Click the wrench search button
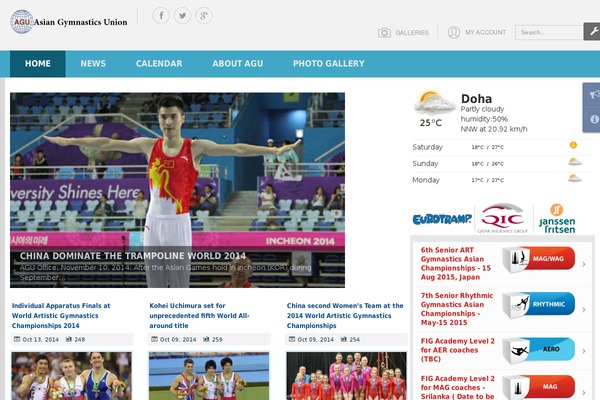This screenshot has width=600, height=400. click(x=592, y=31)
